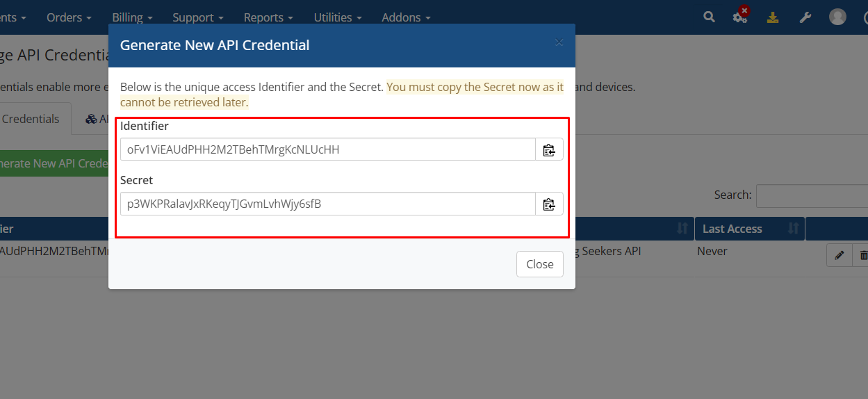Viewport: 868px width, 399px height.
Task: Open the Support dropdown menu
Action: point(198,17)
